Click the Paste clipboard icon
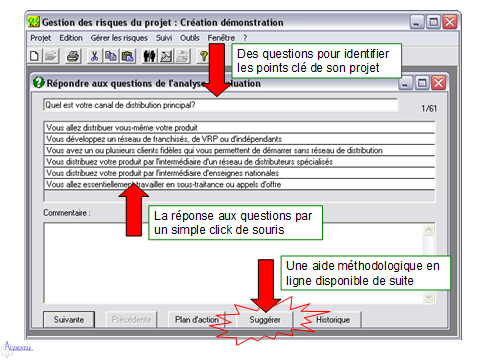Screen dimensions: 480x360 (127, 56)
